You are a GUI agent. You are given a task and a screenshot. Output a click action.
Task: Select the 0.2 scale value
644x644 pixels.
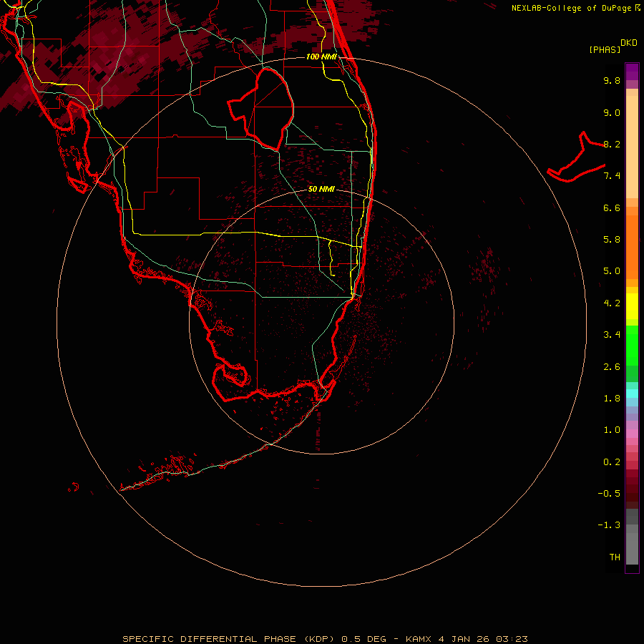pos(612,462)
